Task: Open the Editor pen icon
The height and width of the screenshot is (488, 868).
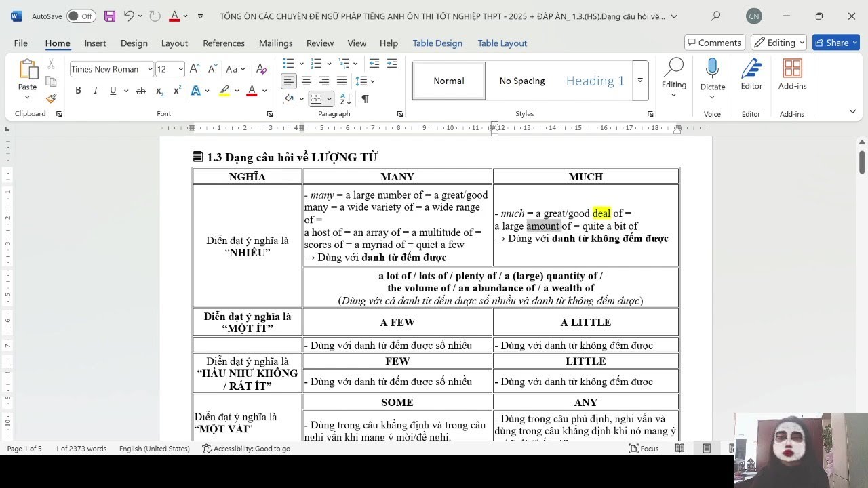Action: coord(751,74)
